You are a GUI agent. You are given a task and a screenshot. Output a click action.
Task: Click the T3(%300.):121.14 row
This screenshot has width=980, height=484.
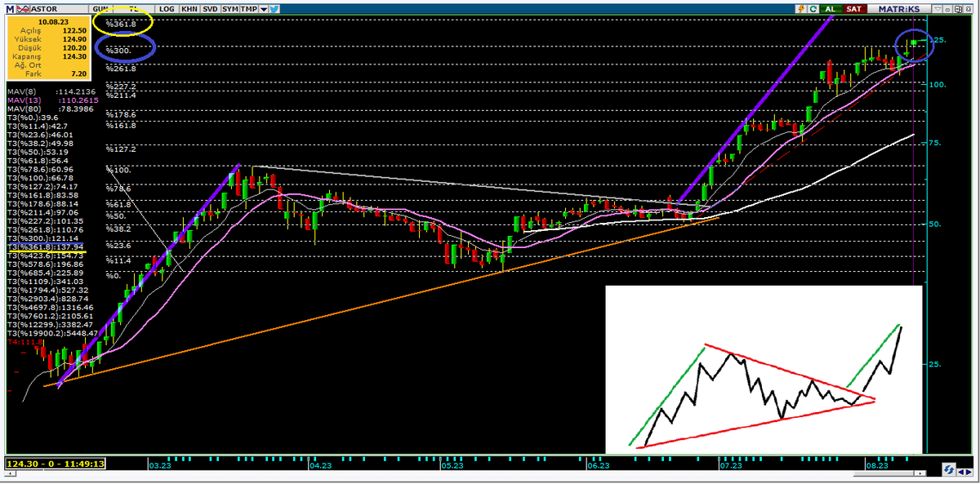[x=42, y=238]
